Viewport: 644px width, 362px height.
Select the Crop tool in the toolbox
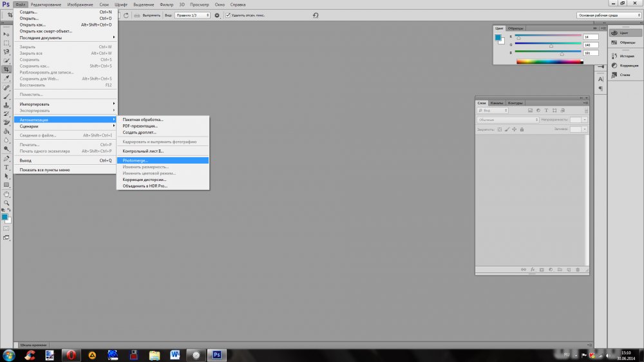point(6,69)
